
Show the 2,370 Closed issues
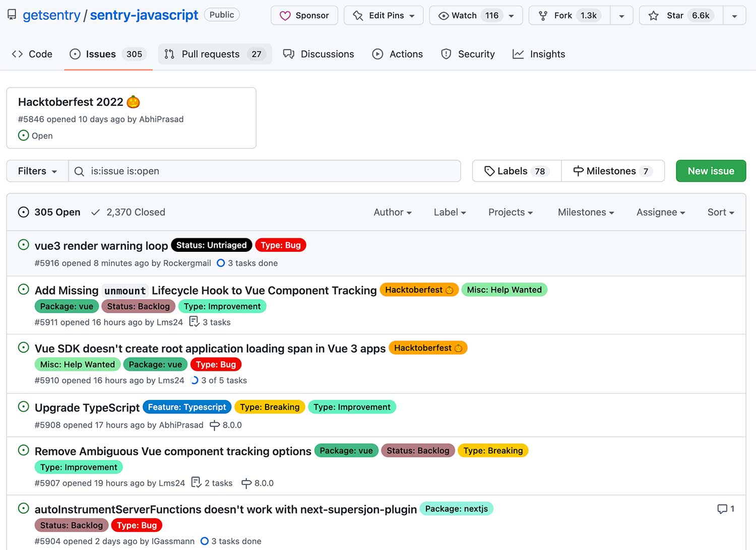(128, 212)
